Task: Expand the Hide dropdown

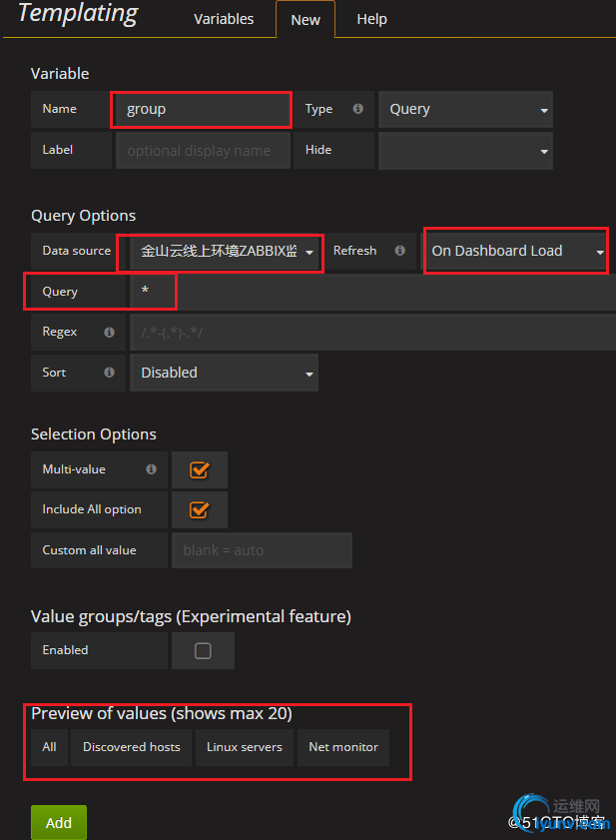Action: [x=464, y=151]
